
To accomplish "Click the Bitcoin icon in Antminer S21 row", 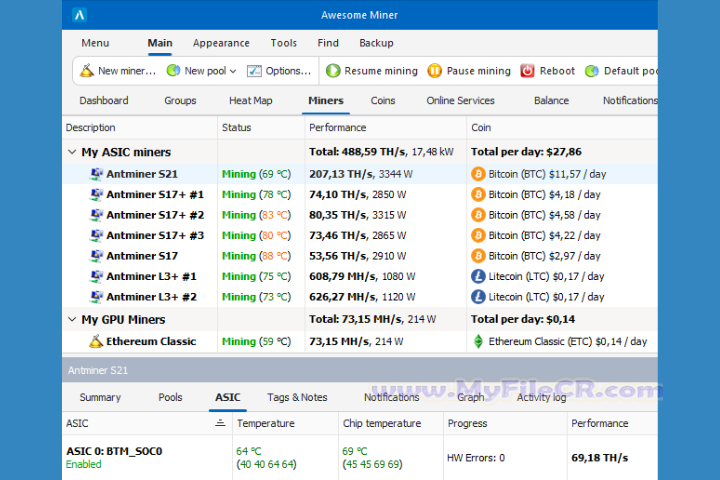I will click(x=478, y=174).
